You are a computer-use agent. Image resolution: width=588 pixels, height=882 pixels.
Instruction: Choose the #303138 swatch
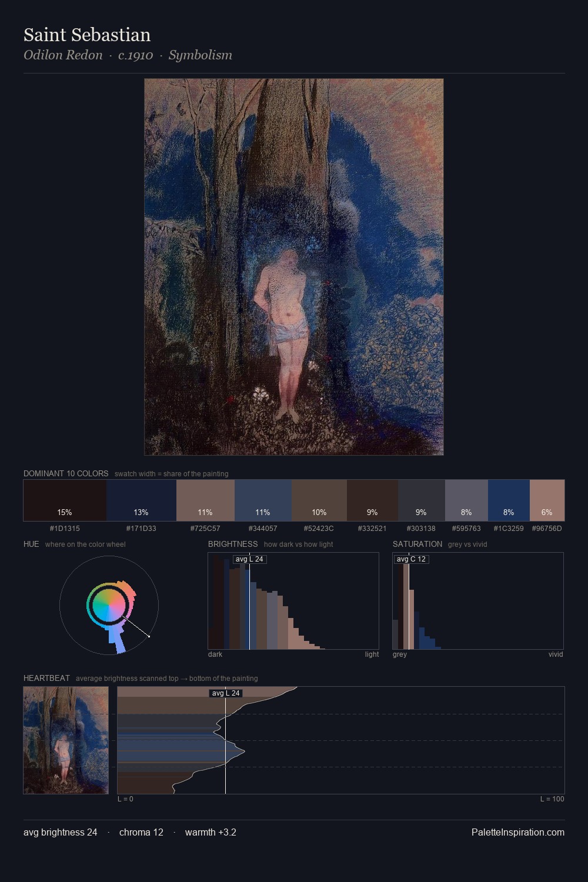[422, 500]
